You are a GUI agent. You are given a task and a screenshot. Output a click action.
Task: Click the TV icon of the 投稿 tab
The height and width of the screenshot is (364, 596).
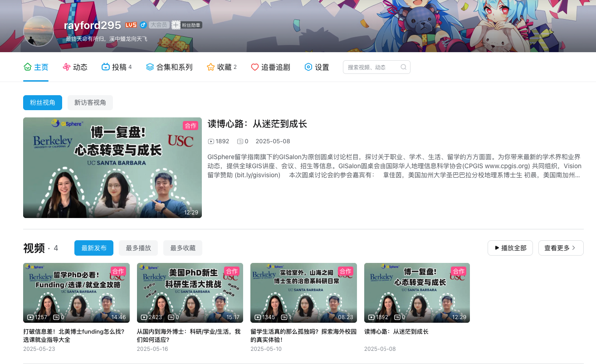coord(105,67)
